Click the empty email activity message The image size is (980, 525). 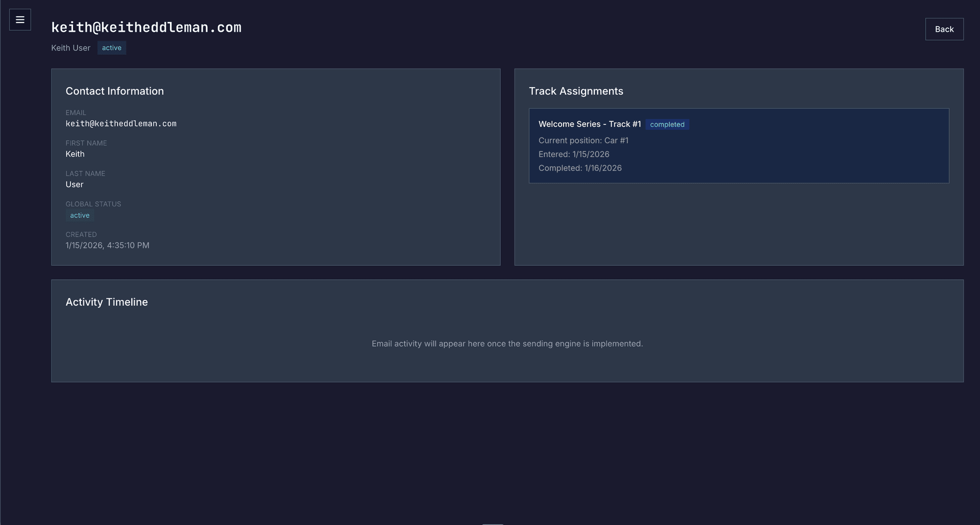click(507, 344)
